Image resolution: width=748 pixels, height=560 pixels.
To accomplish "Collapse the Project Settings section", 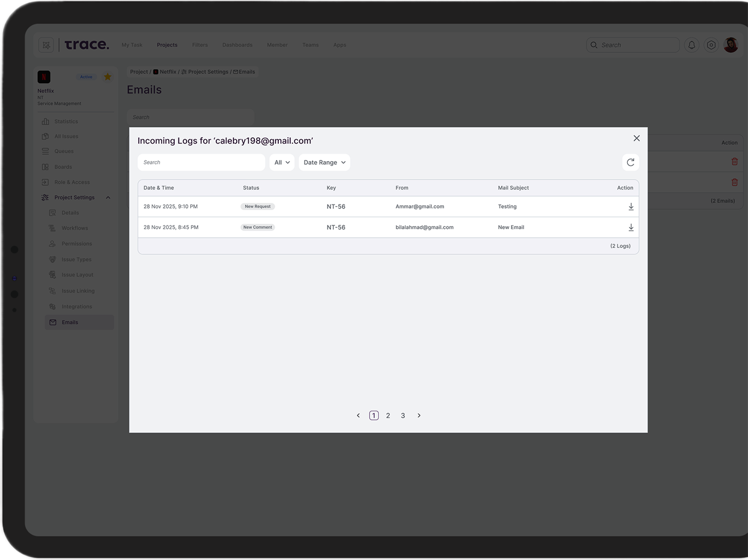I will click(108, 198).
